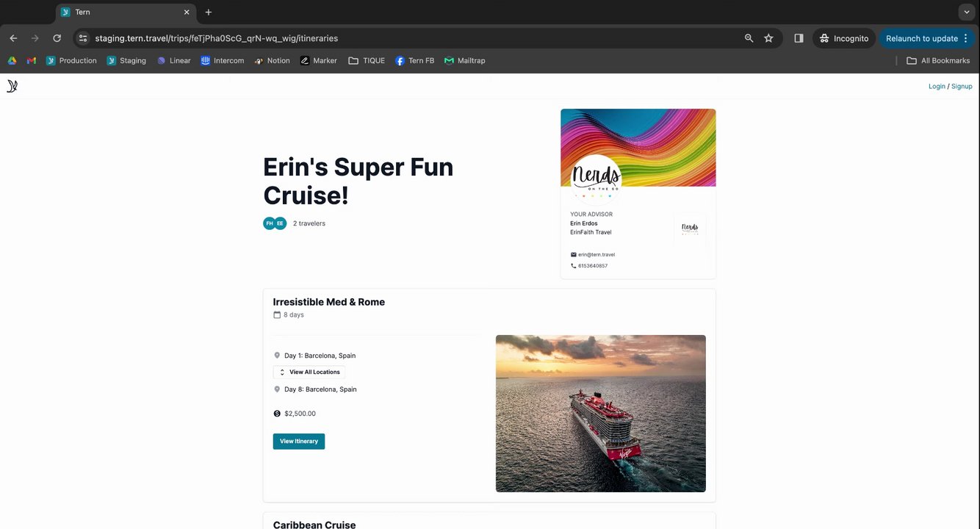The width and height of the screenshot is (980, 529).
Task: Click the email envelope icon in advisor card
Action: tap(574, 255)
